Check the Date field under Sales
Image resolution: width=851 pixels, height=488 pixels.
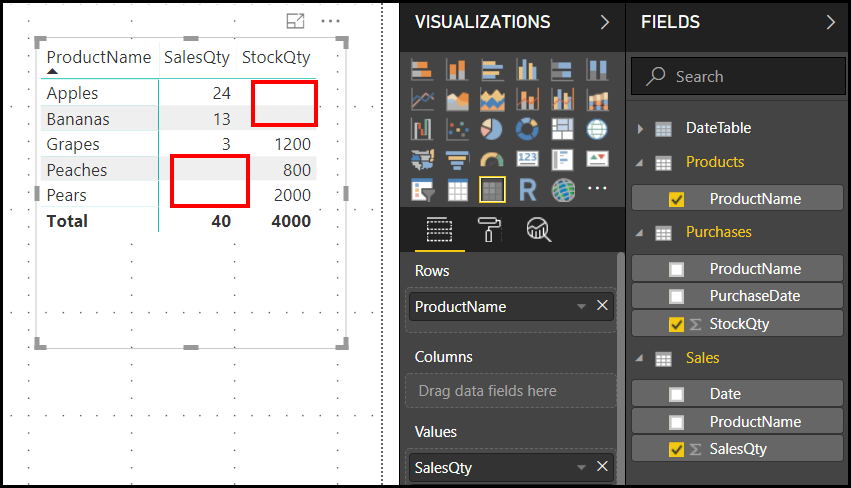676,394
